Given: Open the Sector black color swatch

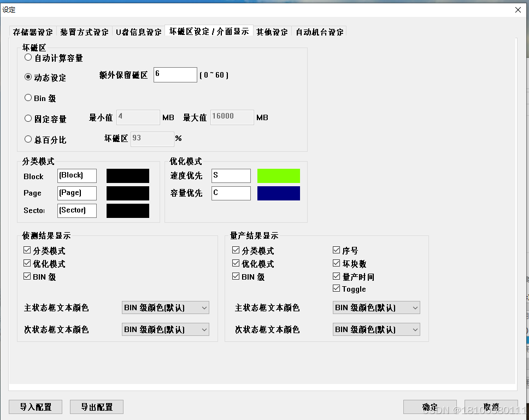Looking at the screenshot, I should point(128,211).
